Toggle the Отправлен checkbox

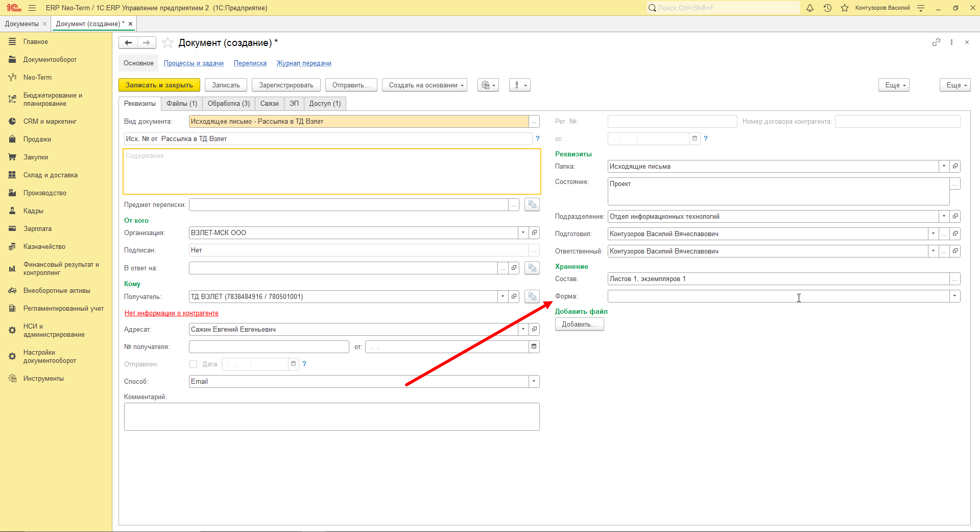(x=193, y=364)
